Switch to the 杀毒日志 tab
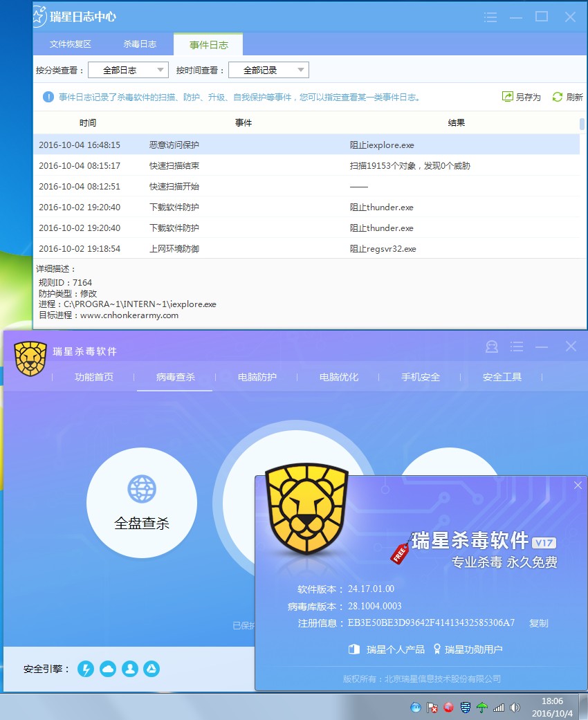This screenshot has width=588, height=720. click(x=140, y=44)
